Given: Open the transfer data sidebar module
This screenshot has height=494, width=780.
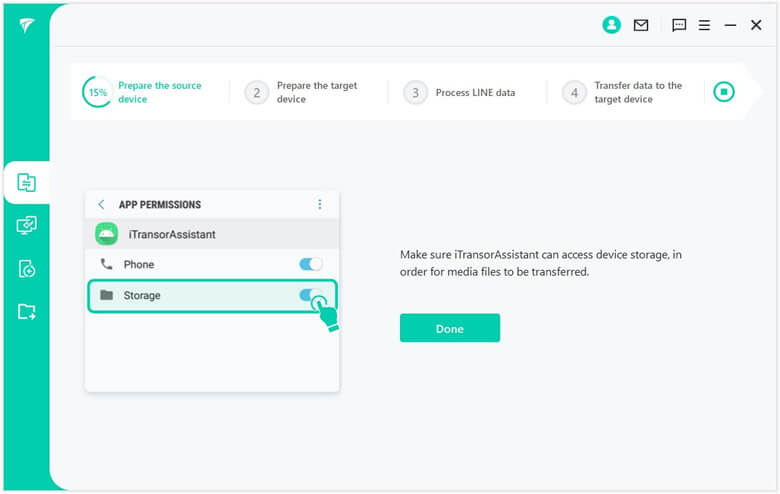Looking at the screenshot, I should 26,183.
